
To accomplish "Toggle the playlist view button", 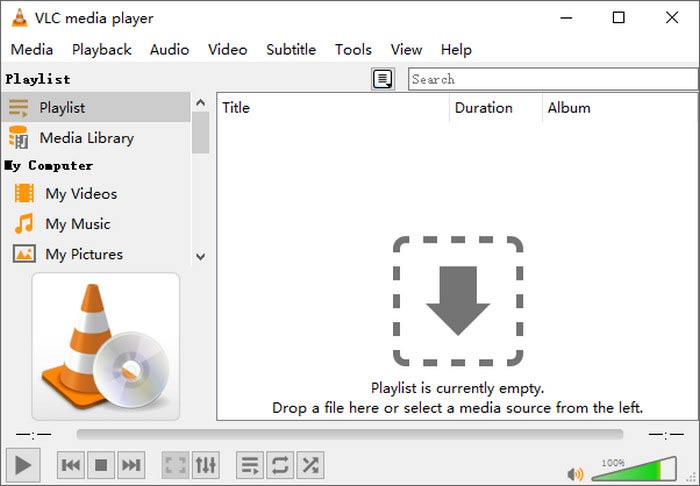I will click(250, 465).
